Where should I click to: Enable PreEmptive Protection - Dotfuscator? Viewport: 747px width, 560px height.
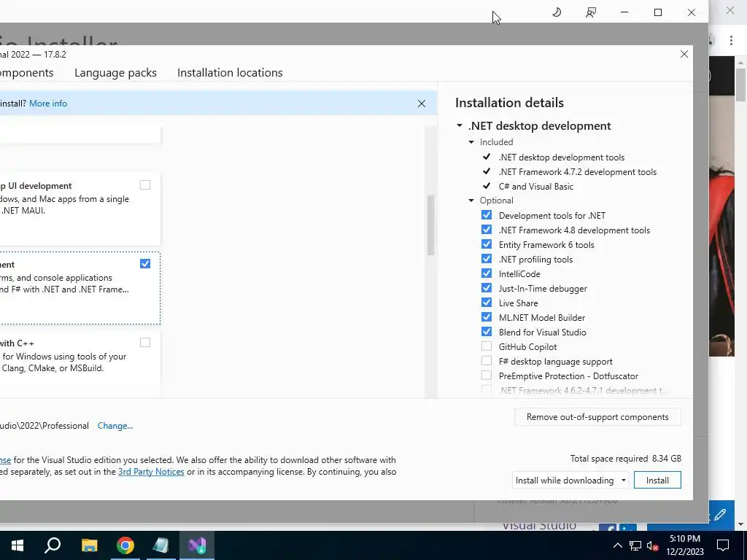tap(487, 376)
